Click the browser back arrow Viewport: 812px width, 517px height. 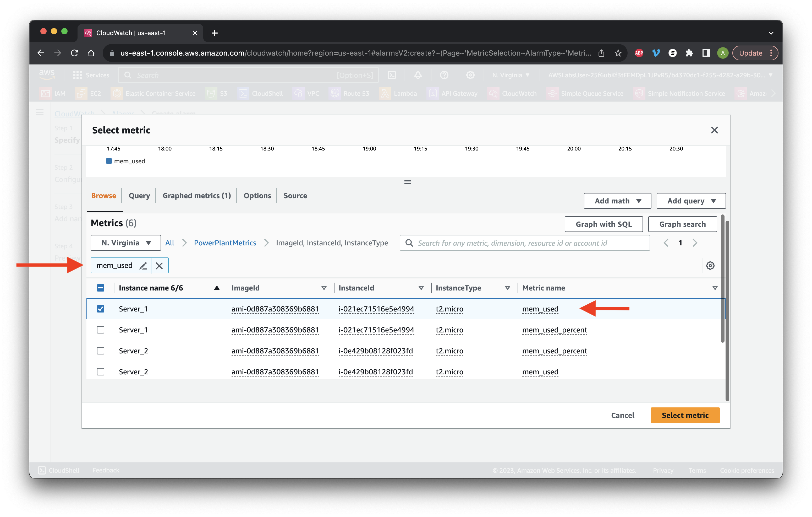41,53
